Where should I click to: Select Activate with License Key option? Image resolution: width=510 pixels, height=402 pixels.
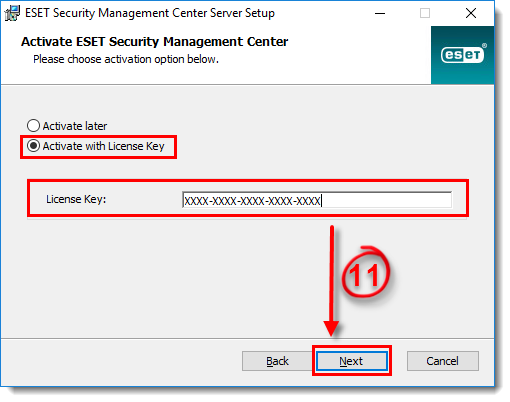(96, 146)
